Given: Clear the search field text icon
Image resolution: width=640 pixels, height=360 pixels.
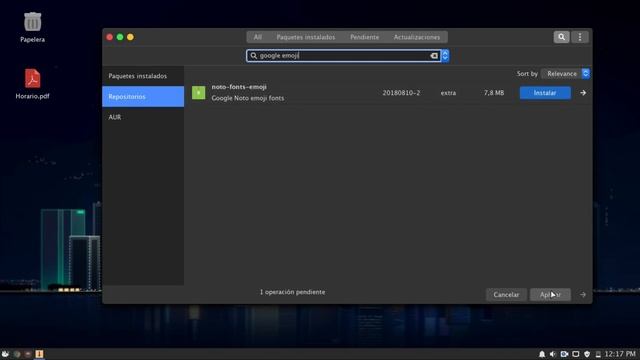Looking at the screenshot, I should click(434, 56).
